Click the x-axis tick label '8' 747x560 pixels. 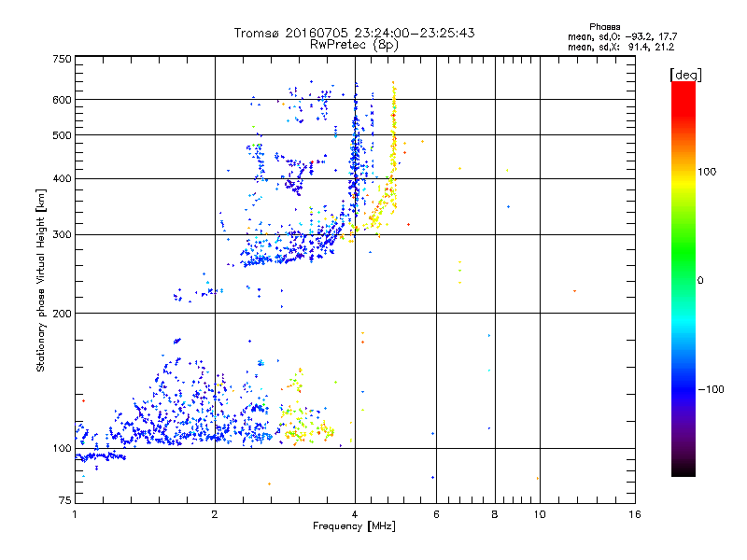pos(495,514)
